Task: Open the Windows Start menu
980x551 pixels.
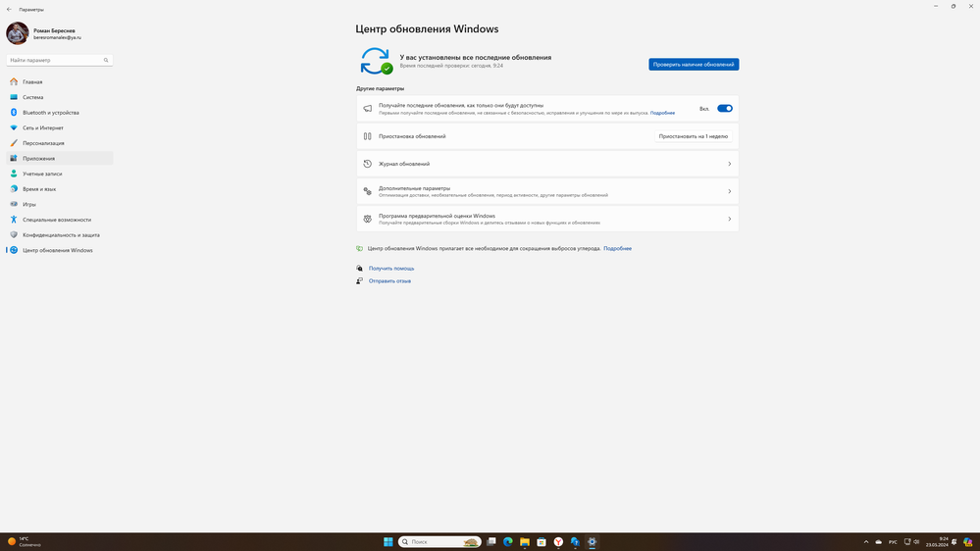Action: (x=388, y=541)
